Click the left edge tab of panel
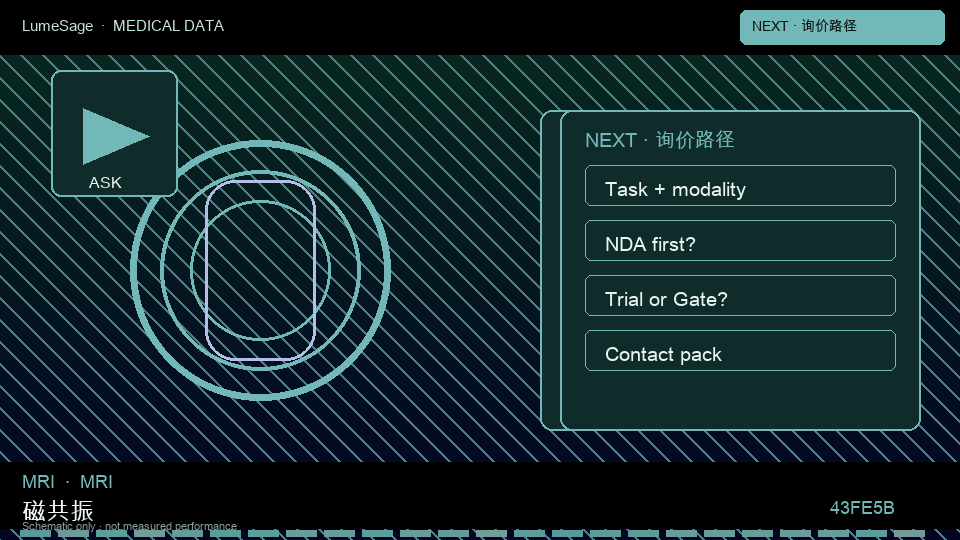 click(x=550, y=271)
